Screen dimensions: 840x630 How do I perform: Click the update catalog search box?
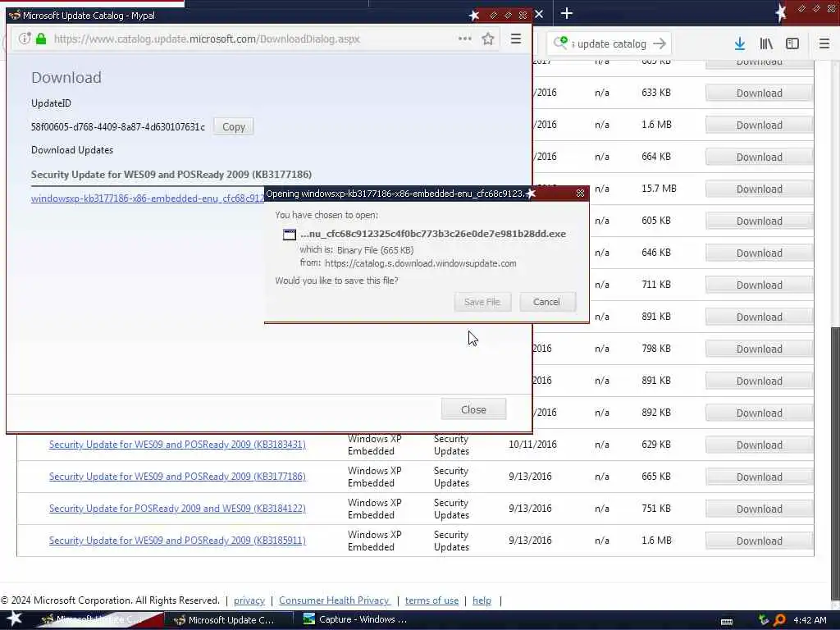click(610, 44)
